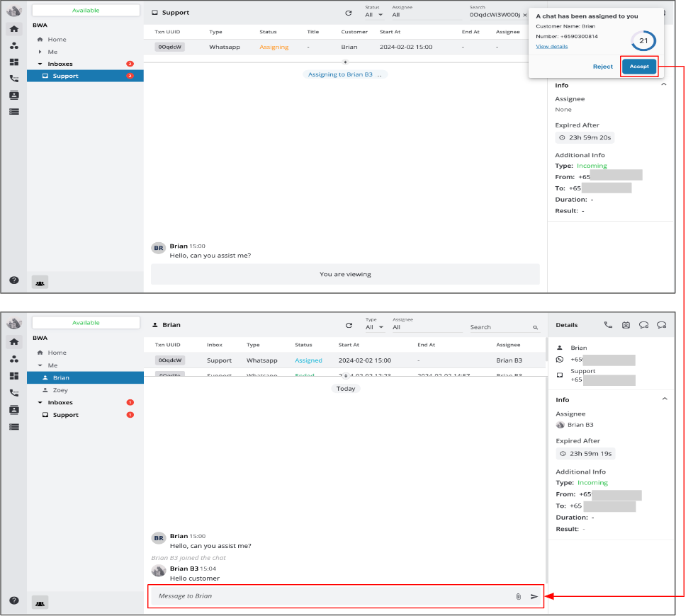Open the contacts icon in the top screenshot's rail
This screenshot has width=693, height=616.
(14, 95)
